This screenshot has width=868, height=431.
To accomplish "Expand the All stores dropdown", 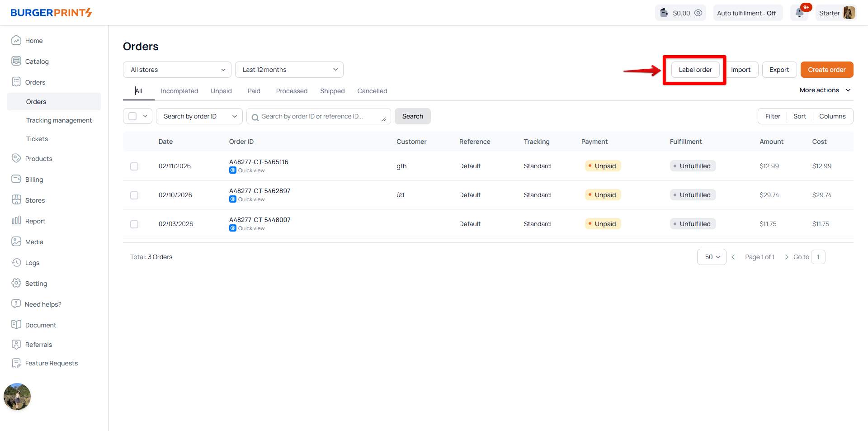I will [177, 70].
